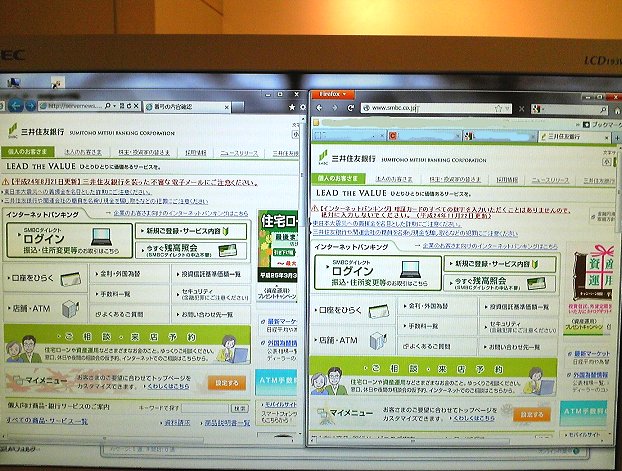Switch to the Firefox tab with red C icon
Image resolution: width=622 pixels, height=471 pixels.
click(x=425, y=136)
